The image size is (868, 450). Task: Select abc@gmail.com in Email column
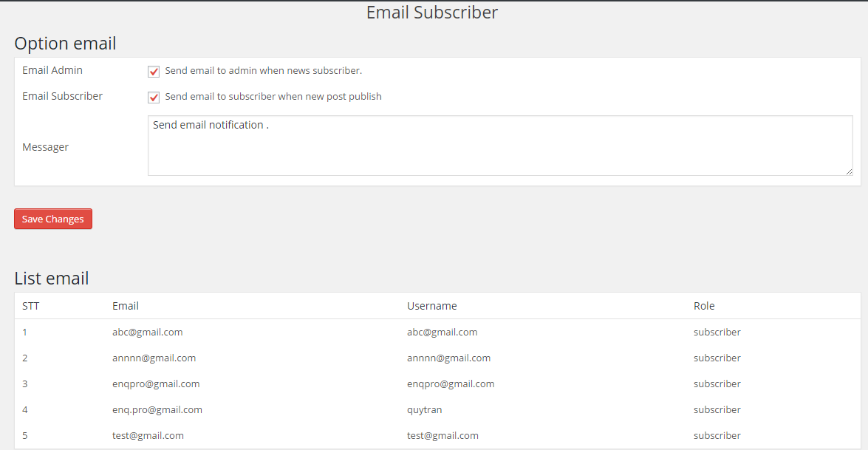(147, 332)
